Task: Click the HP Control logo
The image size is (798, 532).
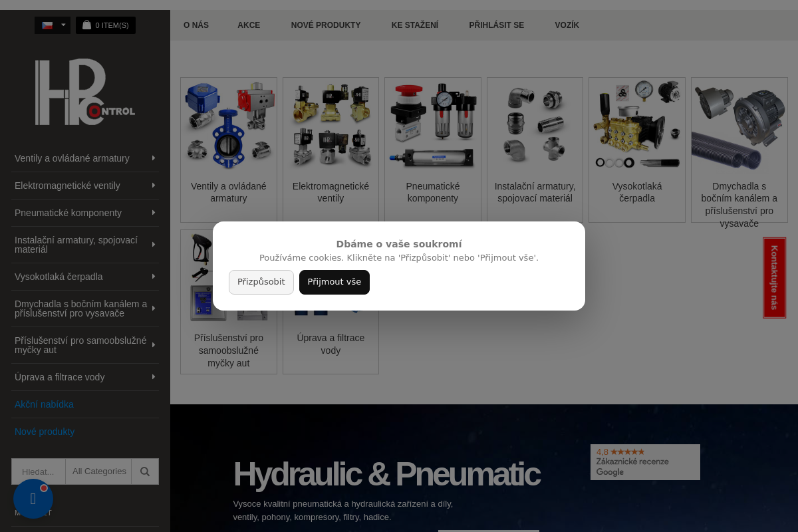Action: (85, 92)
